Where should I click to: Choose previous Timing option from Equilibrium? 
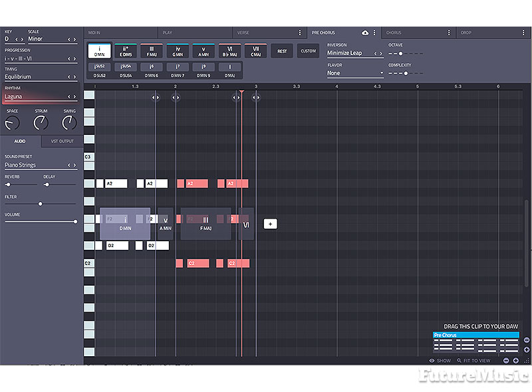(69, 77)
